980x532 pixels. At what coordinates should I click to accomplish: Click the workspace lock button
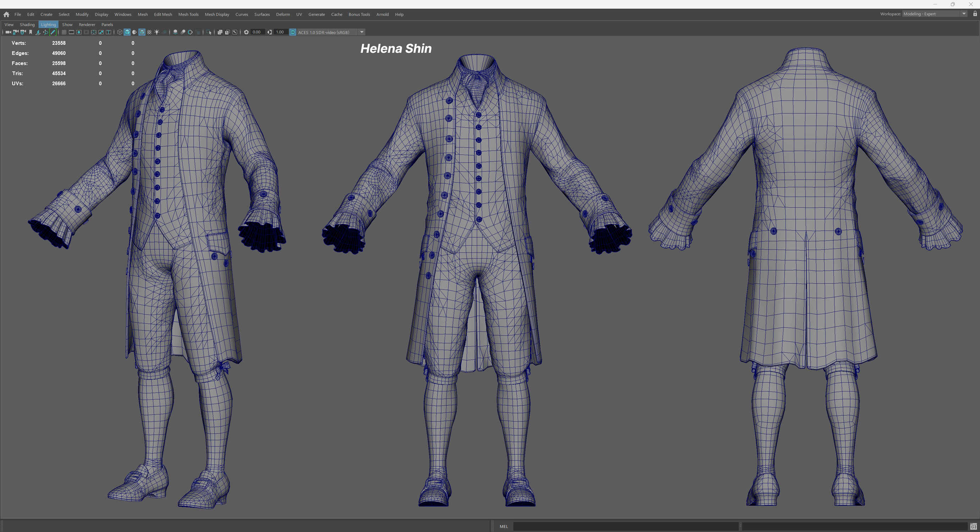click(975, 14)
